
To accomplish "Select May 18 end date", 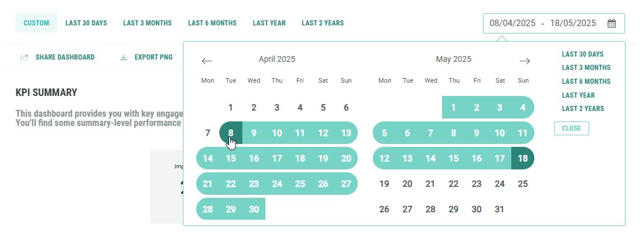I will point(523,159).
